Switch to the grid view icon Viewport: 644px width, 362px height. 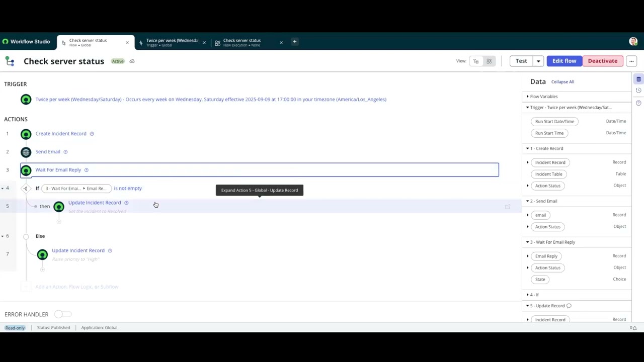click(489, 61)
